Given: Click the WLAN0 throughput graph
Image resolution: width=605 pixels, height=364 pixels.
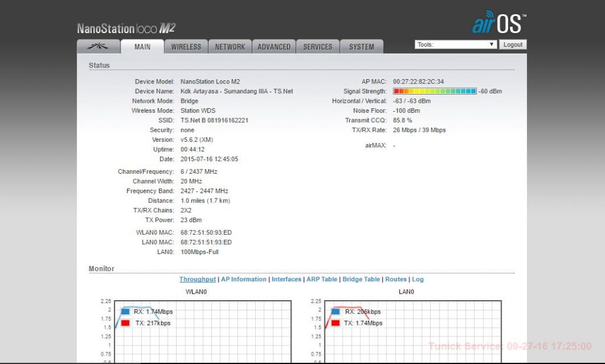Looking at the screenshot, I should pyautogui.click(x=203, y=331).
